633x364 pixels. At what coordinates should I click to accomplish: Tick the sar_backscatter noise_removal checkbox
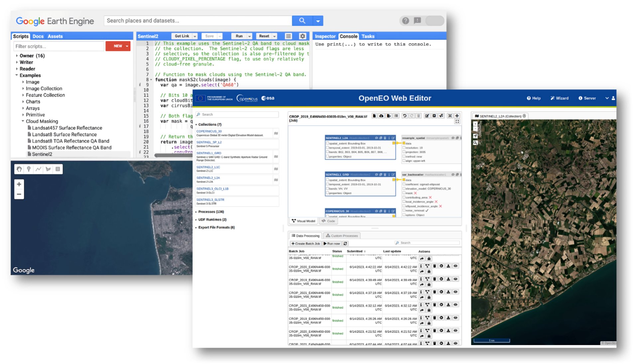[404, 211]
